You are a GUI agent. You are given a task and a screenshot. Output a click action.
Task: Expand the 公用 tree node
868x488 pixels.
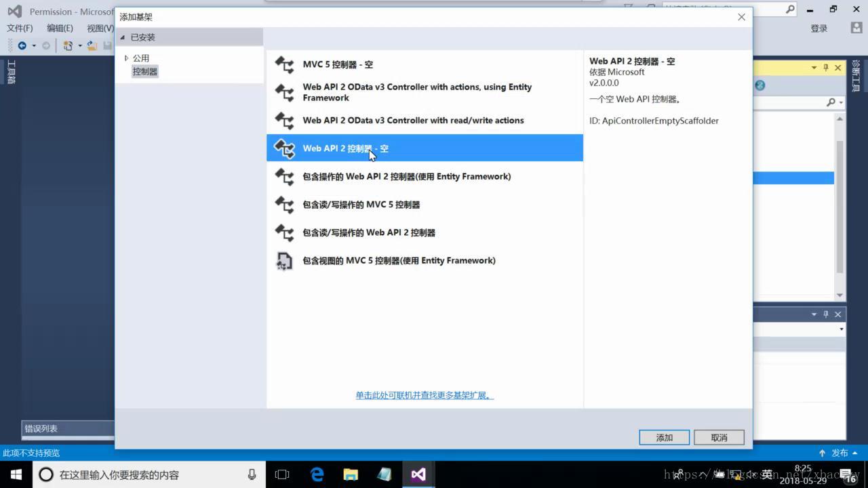click(x=126, y=58)
